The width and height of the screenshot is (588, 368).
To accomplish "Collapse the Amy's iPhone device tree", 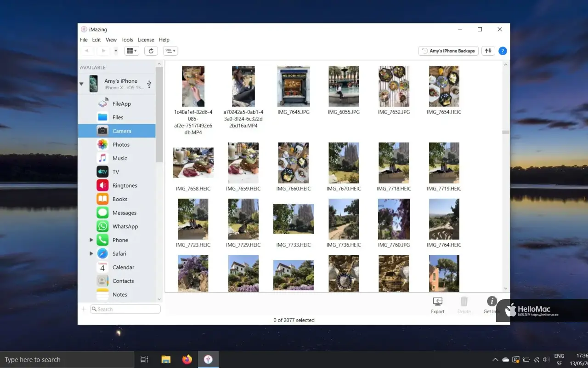I will [x=81, y=84].
